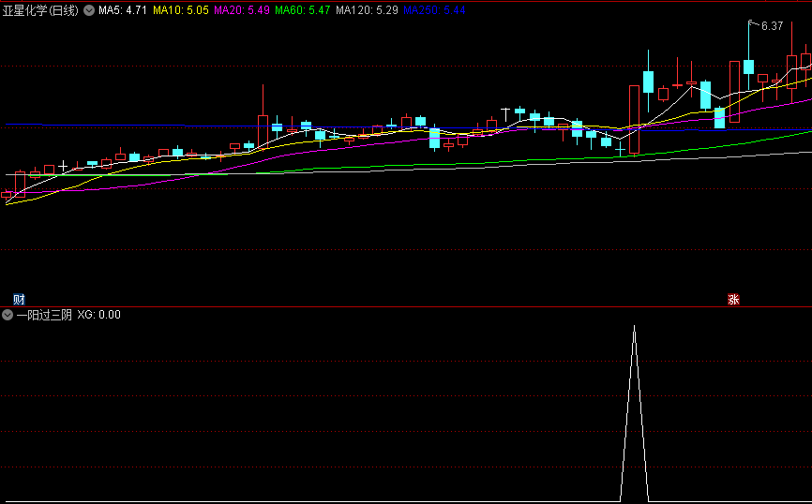Viewport: 812px width, 504px height.
Task: Click the red 涨 marker icon
Action: [733, 300]
